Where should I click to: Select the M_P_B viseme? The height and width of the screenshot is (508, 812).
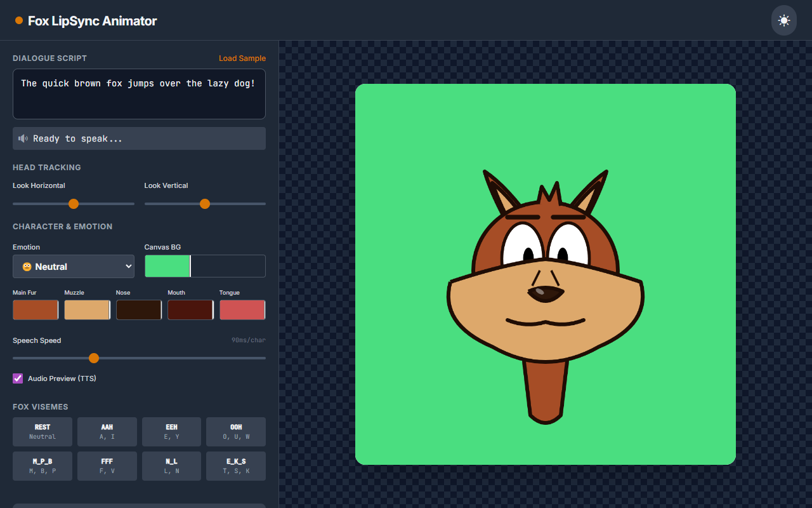(42, 466)
